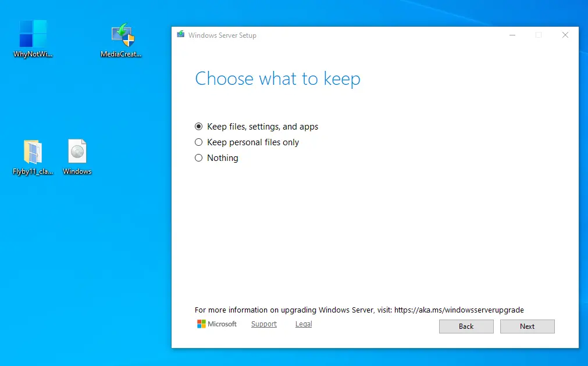588x366 pixels.
Task: Click the Windows Server Setup title bar icon
Action: [181, 35]
